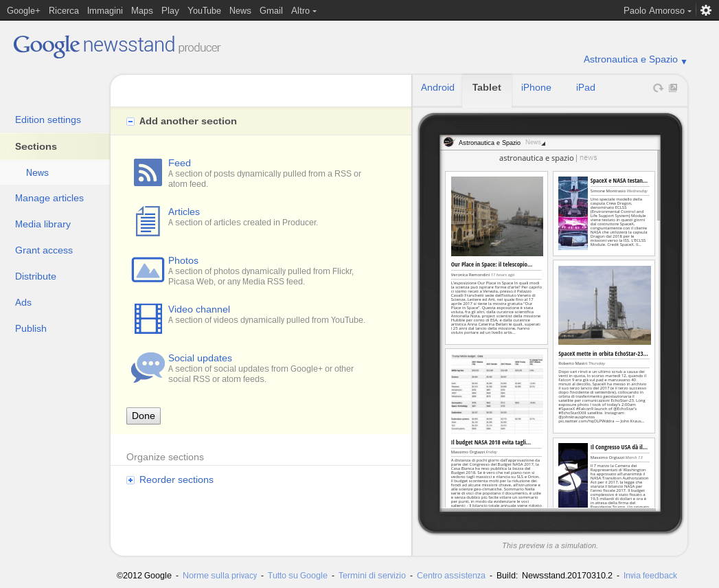The width and height of the screenshot is (719, 588).
Task: Open the SpaceX e NASA capsule thumbnail
Action: [573, 213]
